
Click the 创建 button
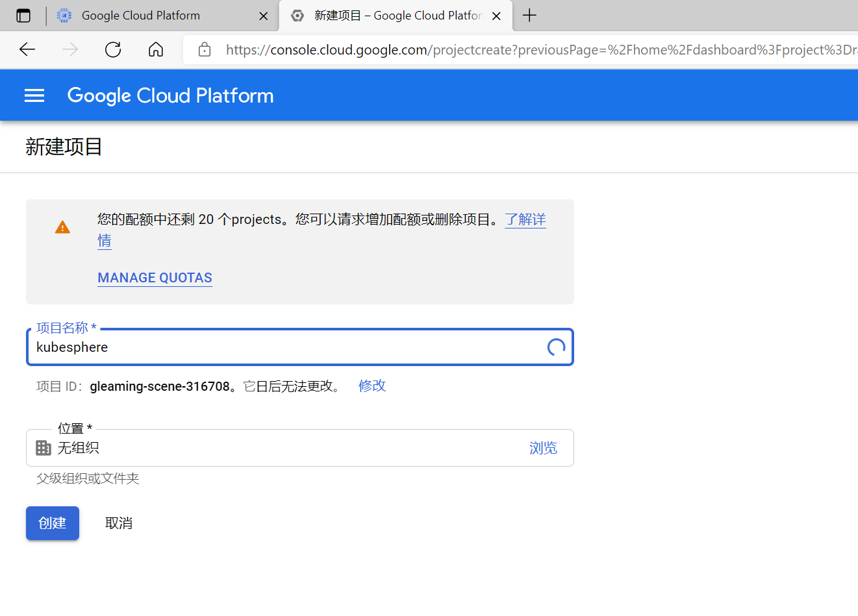tap(53, 523)
